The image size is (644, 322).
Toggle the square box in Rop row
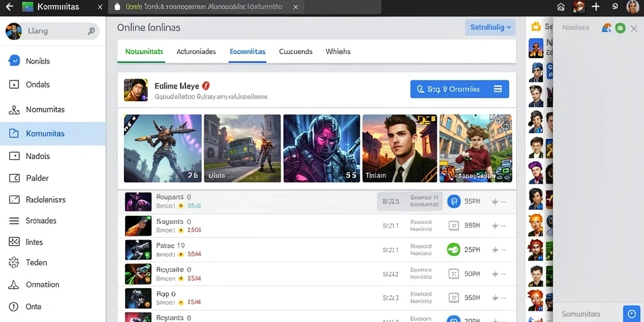pos(453,297)
